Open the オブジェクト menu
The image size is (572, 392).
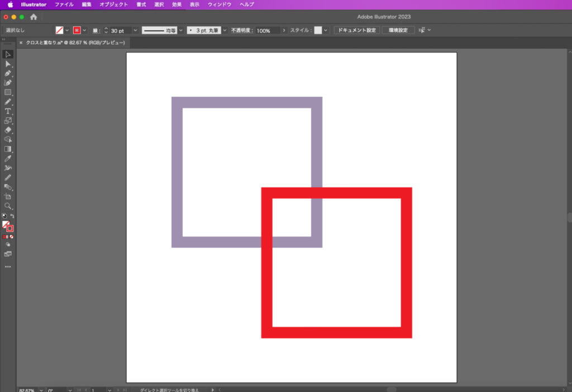tap(113, 4)
